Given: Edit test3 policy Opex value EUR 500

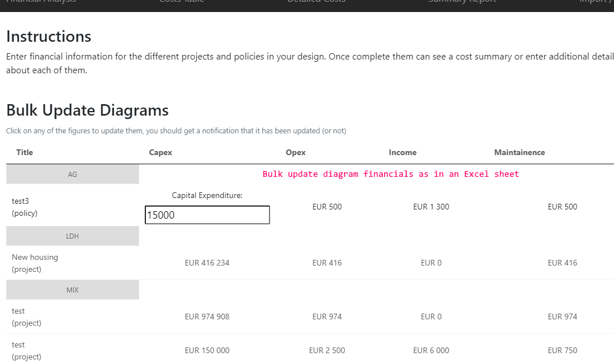Looking at the screenshot, I should (327, 207).
